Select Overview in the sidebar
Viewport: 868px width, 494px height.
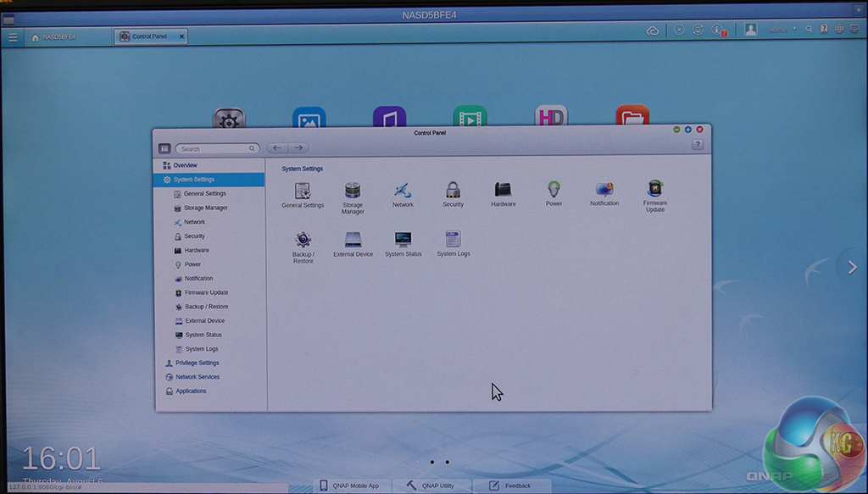pos(185,165)
